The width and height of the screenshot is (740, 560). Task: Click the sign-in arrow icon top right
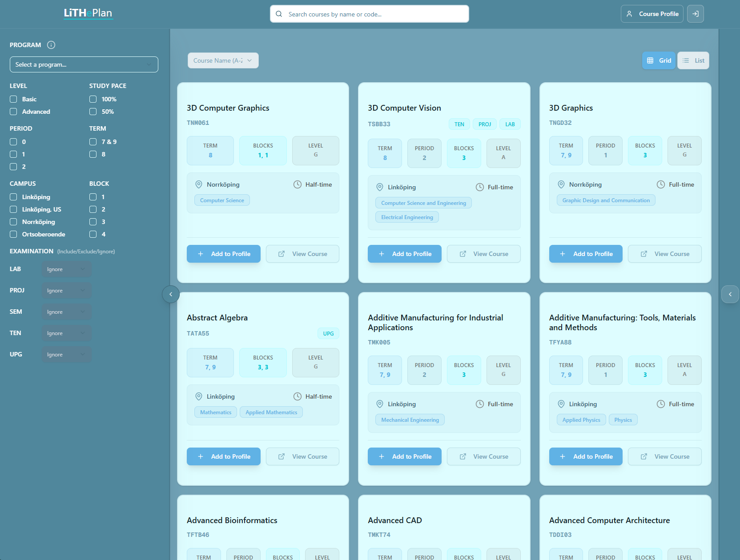tap(695, 14)
